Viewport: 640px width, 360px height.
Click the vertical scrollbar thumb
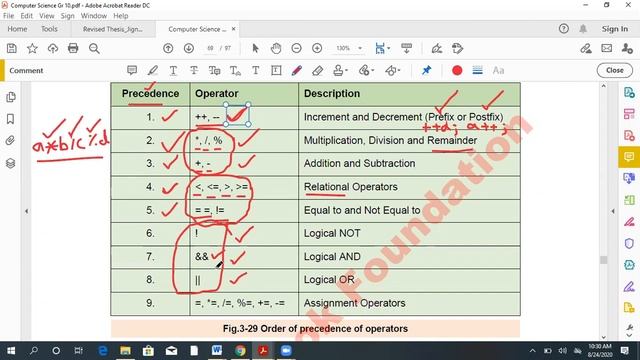(604, 260)
